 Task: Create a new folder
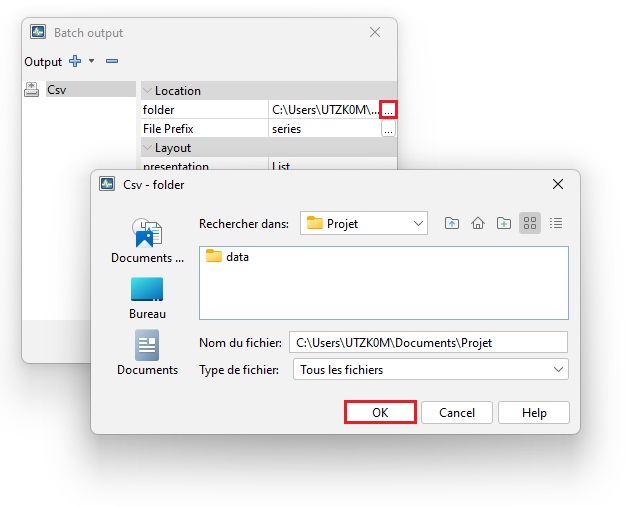point(504,223)
